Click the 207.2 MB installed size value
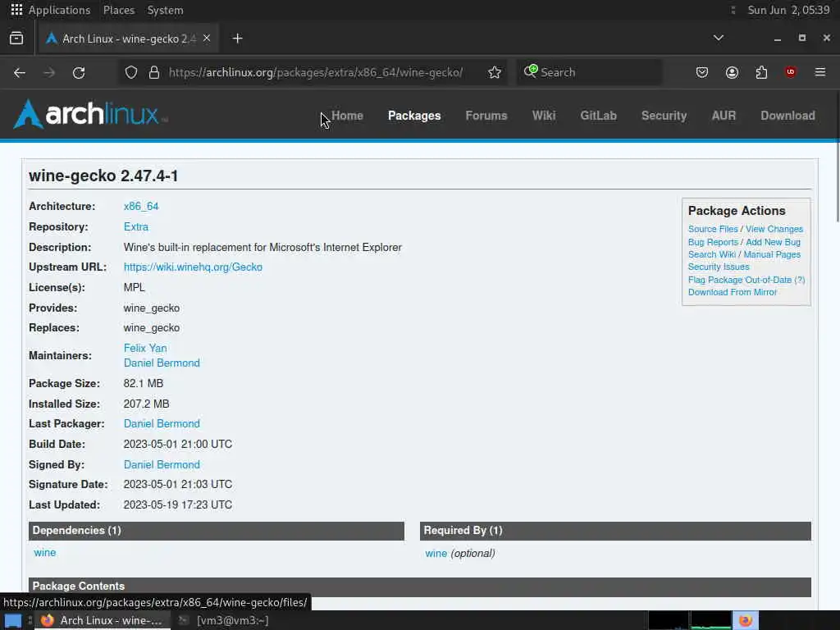Viewport: 840px width, 630px height. (x=146, y=404)
